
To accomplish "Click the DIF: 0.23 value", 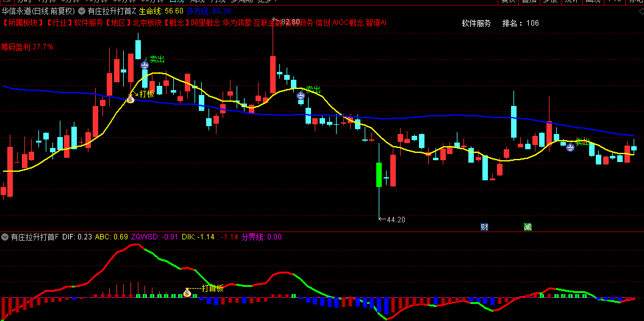I will coord(77,237).
